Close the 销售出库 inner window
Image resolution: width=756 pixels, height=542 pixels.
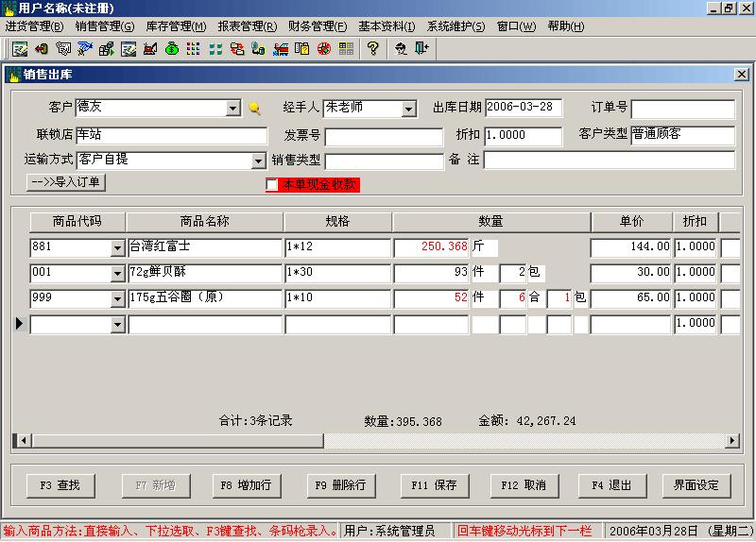tap(742, 75)
